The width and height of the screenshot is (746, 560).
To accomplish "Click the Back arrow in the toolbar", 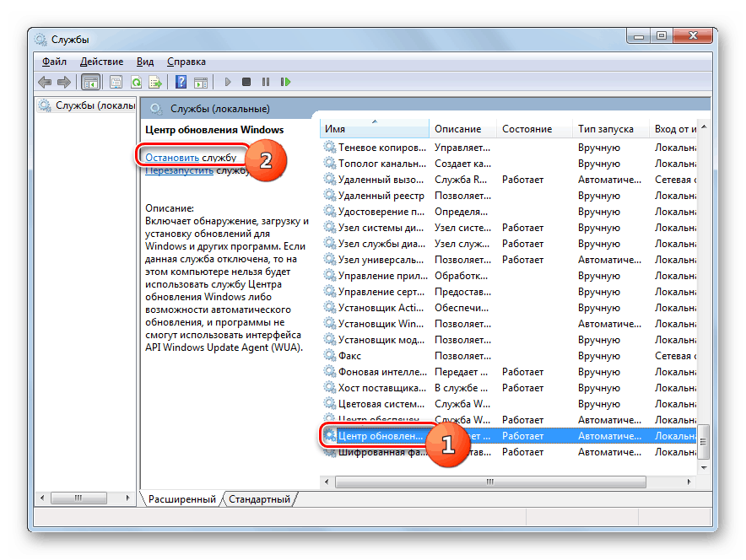I will pyautogui.click(x=45, y=82).
